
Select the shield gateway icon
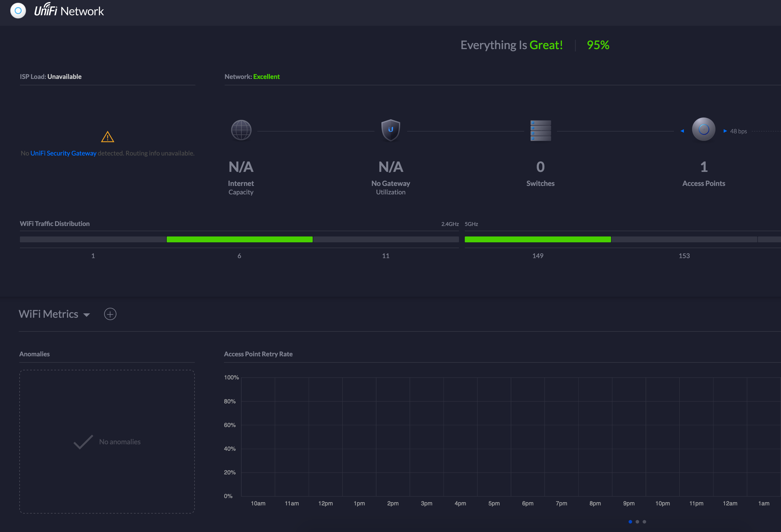coord(390,130)
